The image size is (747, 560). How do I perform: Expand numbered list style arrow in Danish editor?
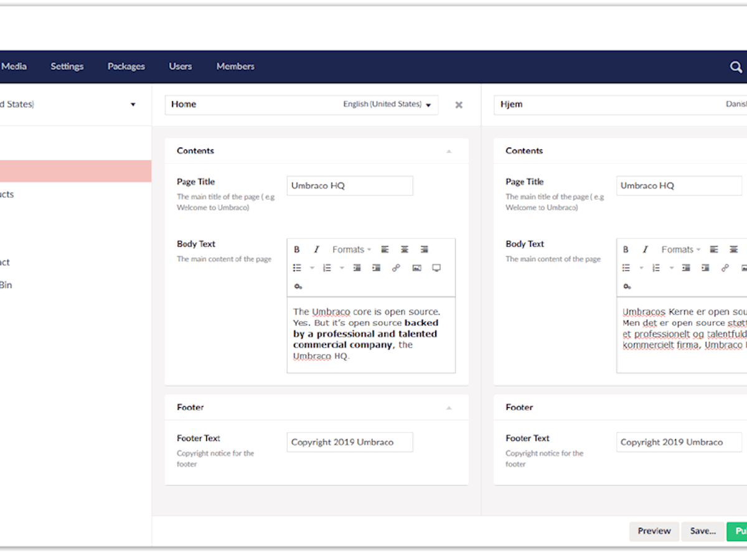tap(671, 268)
